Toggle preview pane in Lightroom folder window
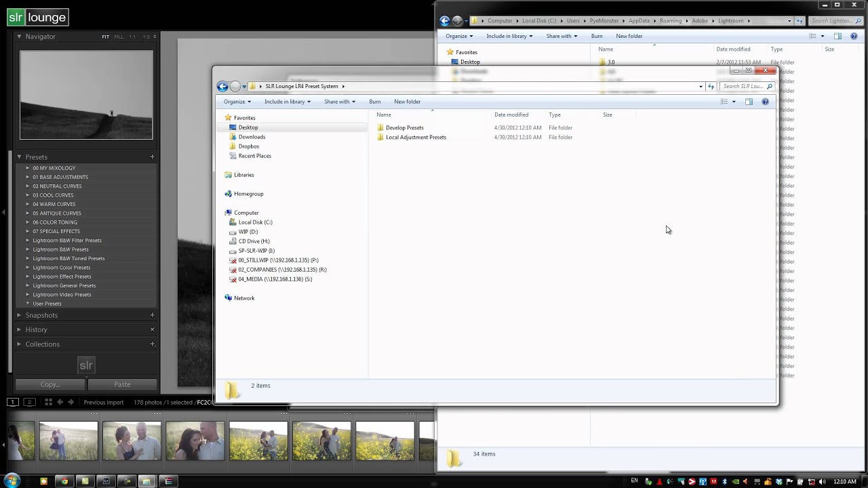The height and width of the screenshot is (488, 868). coord(837,36)
